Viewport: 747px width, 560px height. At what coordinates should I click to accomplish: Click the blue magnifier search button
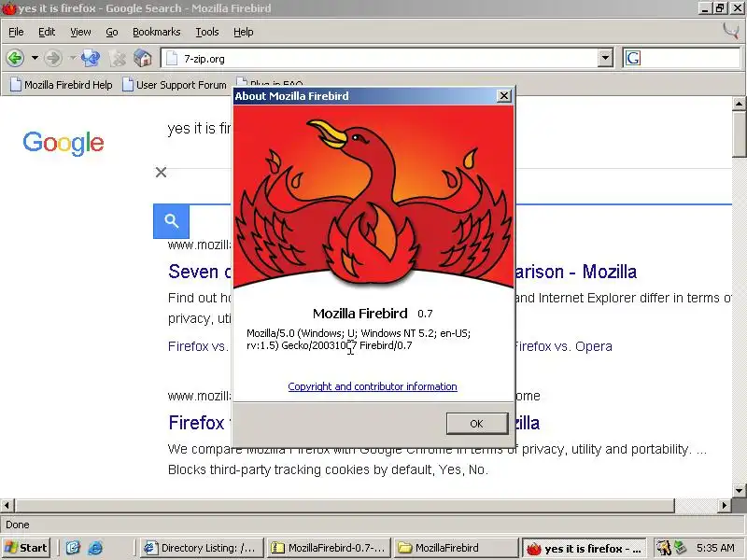171,221
